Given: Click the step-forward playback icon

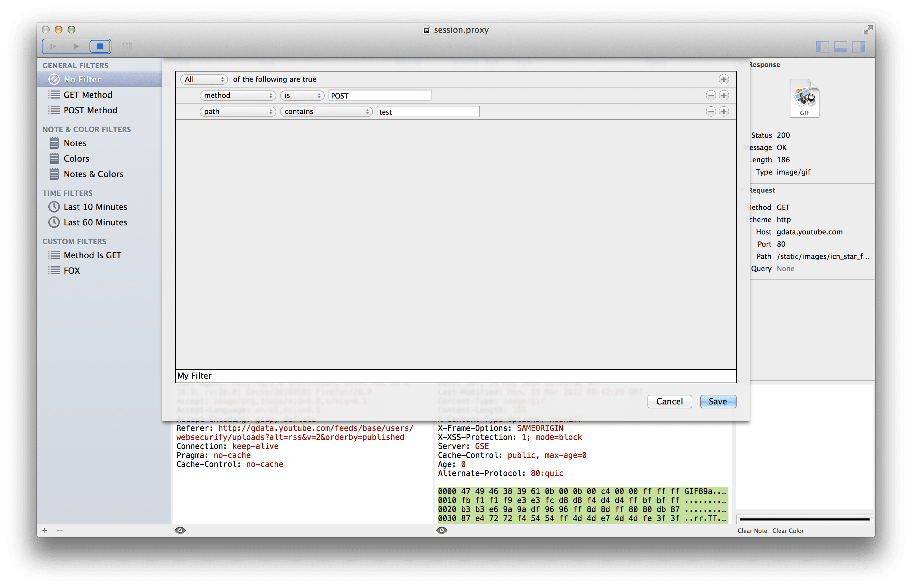Looking at the screenshot, I should (x=53, y=47).
